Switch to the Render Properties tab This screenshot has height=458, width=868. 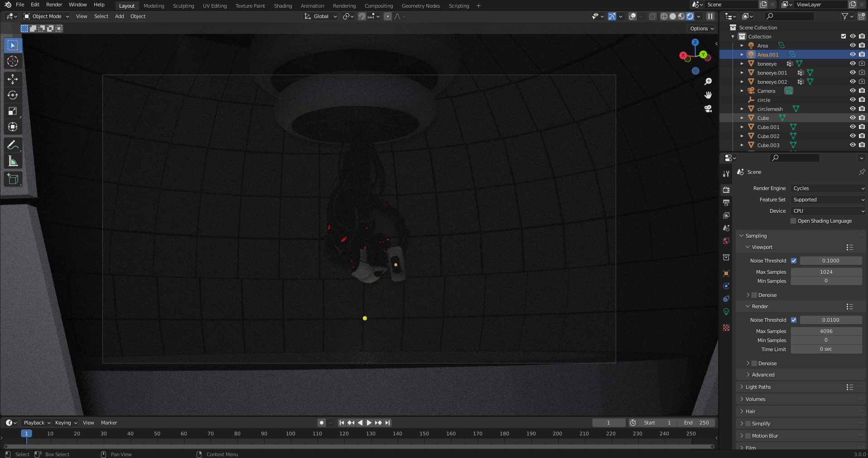pos(726,190)
